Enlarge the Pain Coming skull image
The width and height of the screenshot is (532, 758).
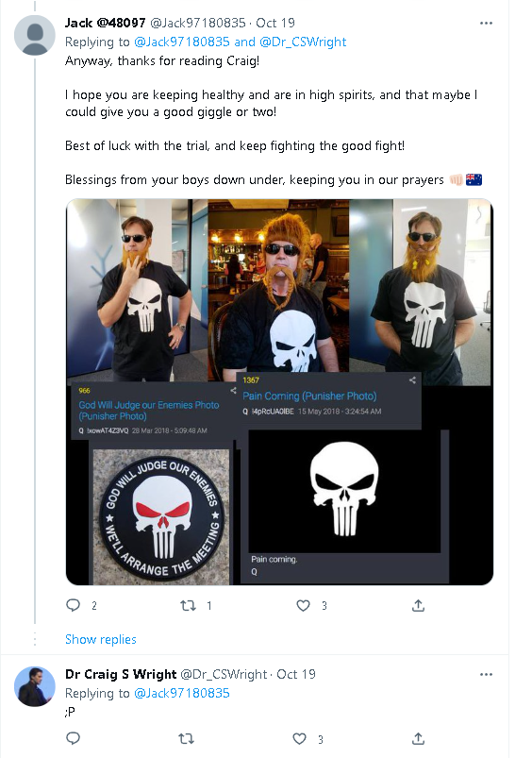(x=344, y=491)
